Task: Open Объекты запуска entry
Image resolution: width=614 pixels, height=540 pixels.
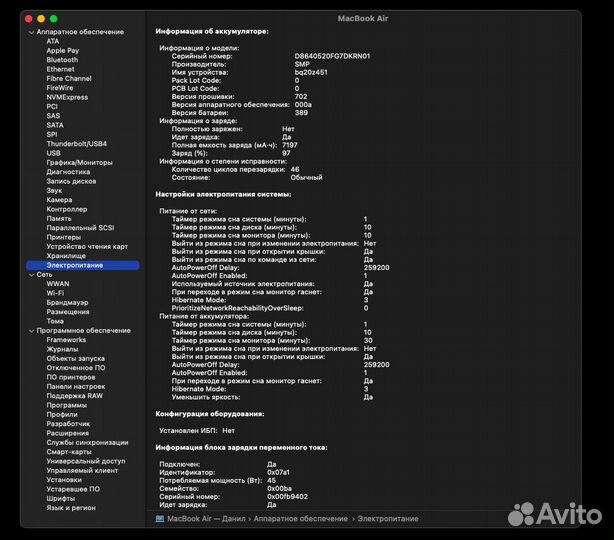Action: point(75,359)
